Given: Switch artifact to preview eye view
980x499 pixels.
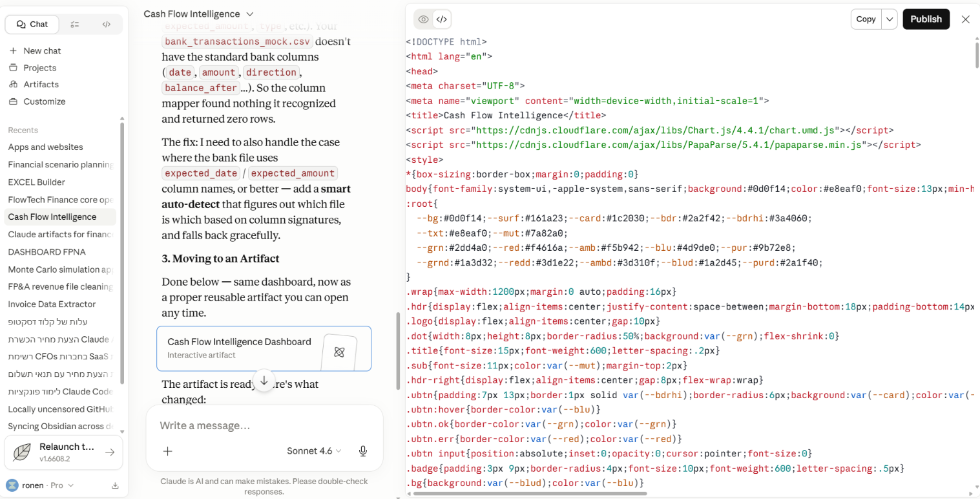Looking at the screenshot, I should tap(423, 19).
